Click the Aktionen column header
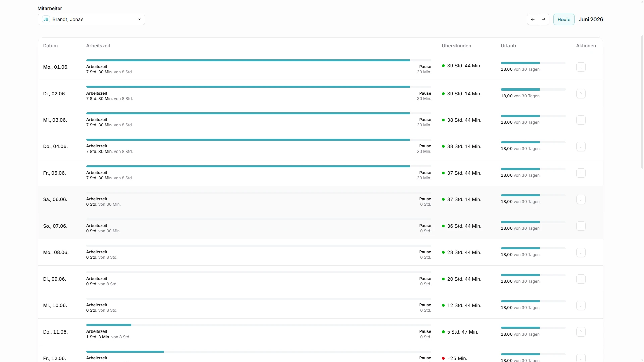 [586, 46]
